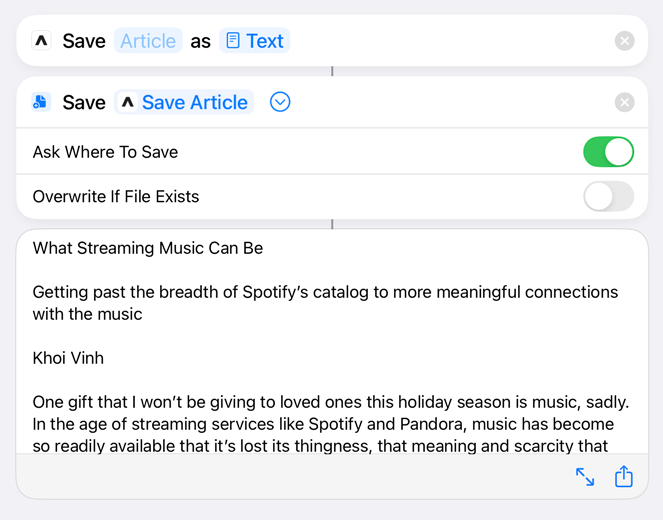Click the first Save action word

pyautogui.click(x=84, y=41)
